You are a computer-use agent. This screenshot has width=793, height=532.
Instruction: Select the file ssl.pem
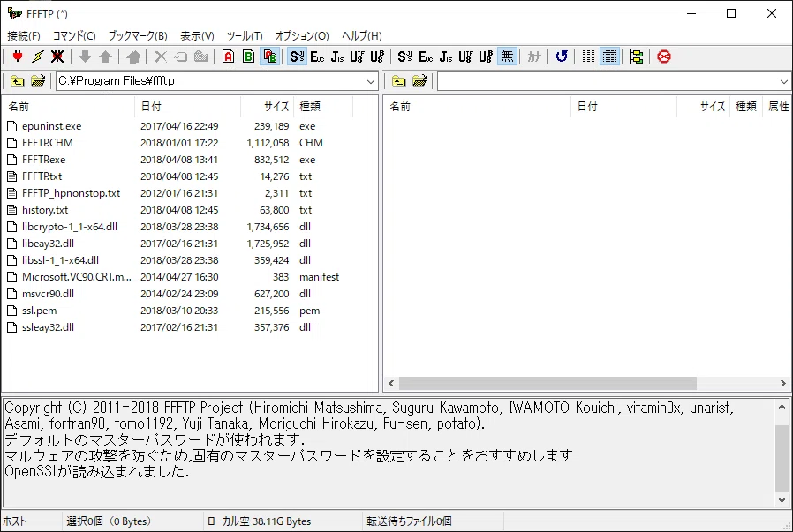point(40,311)
